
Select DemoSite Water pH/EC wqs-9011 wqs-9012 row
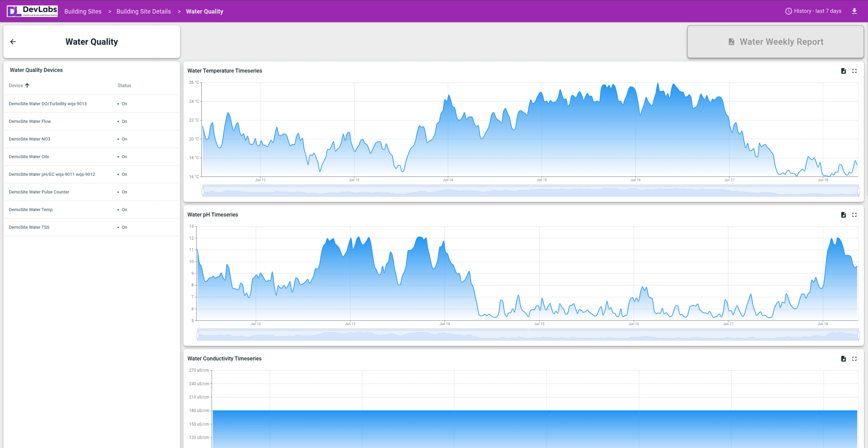[x=92, y=174]
